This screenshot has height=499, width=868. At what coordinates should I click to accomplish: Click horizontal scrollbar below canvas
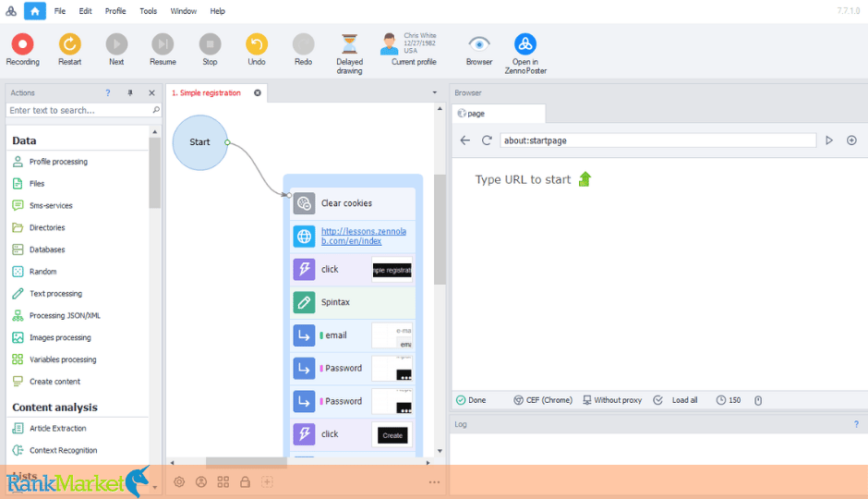(247, 462)
